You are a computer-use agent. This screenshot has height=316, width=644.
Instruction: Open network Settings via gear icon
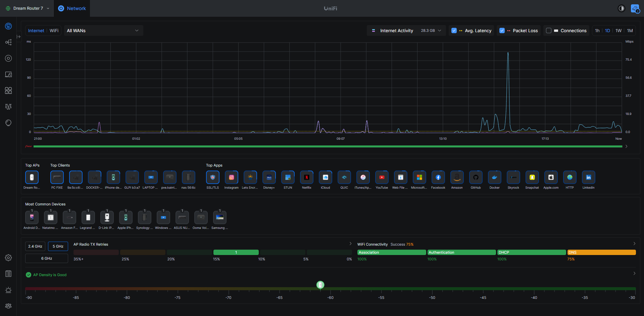[8, 258]
